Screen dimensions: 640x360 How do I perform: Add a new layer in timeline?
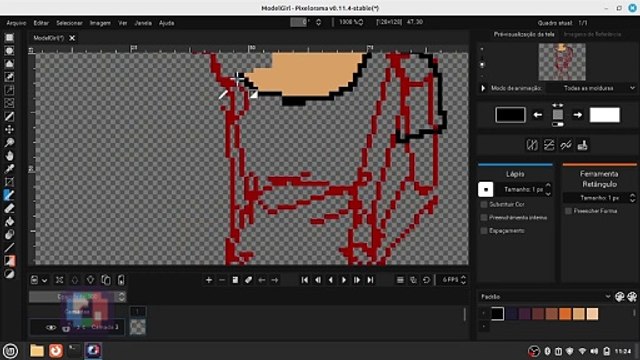[35, 280]
